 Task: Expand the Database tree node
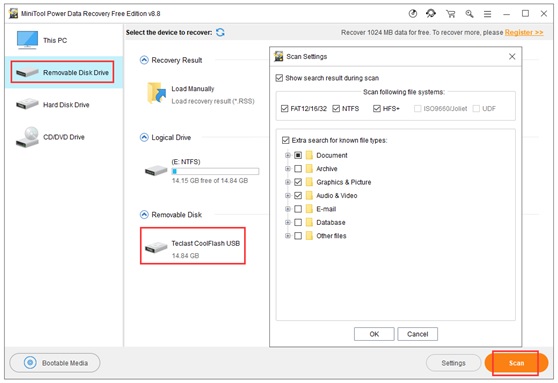coord(288,222)
